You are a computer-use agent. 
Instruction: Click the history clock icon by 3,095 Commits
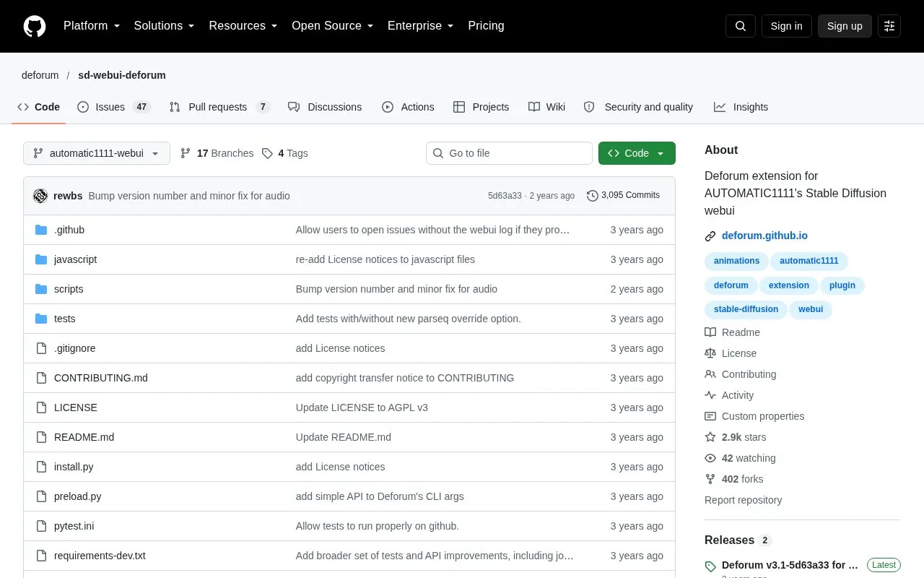[x=593, y=196]
